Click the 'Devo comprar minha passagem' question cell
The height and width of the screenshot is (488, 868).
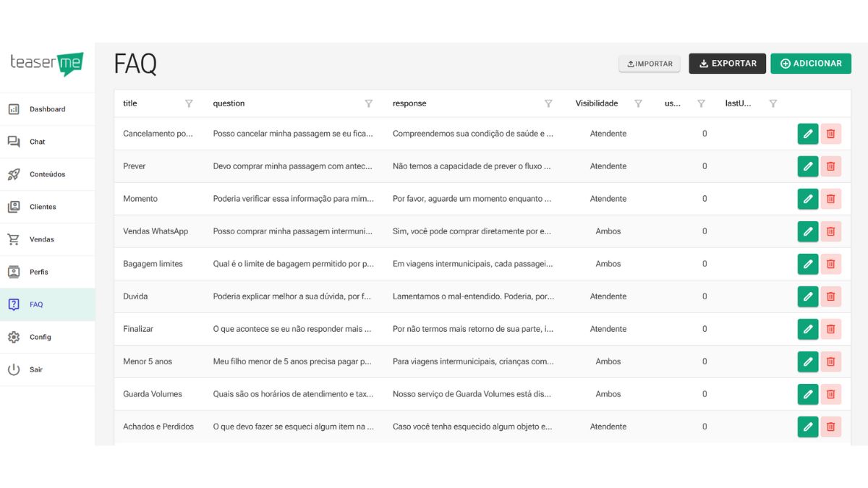click(x=293, y=166)
